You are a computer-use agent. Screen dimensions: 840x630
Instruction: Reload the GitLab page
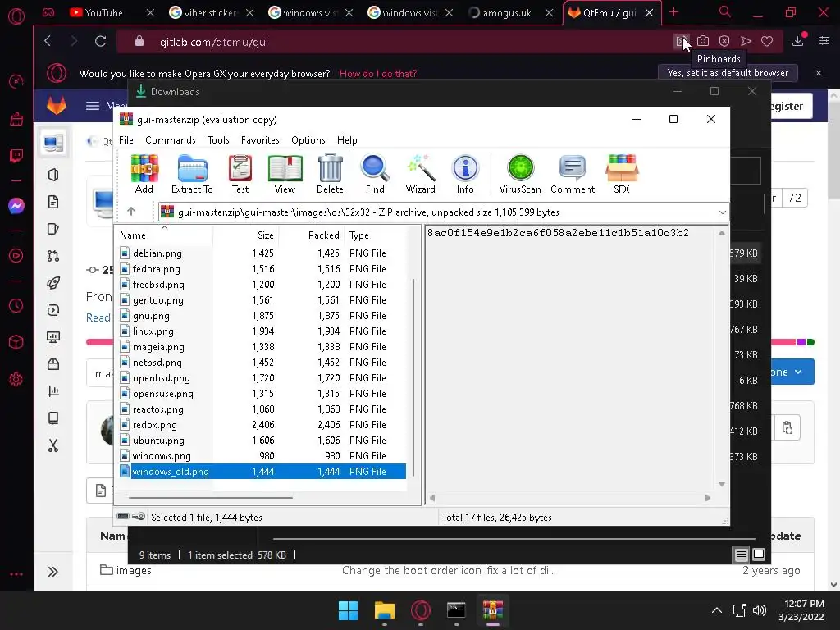[x=100, y=41]
